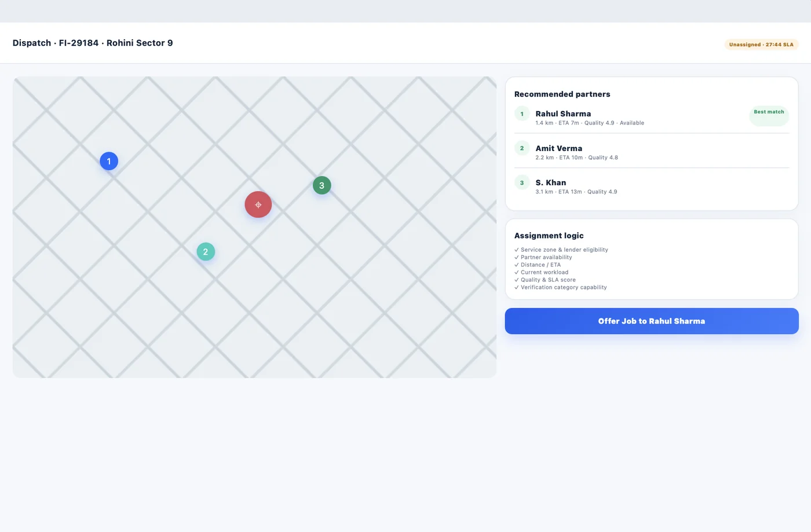Click the Unassigned 27:44 SLA status pill

[x=761, y=45]
